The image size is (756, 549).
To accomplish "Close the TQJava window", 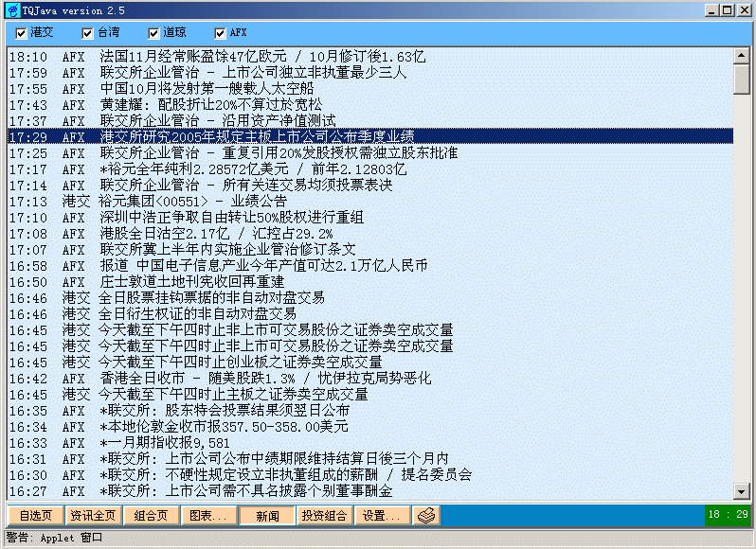I will tap(744, 10).
